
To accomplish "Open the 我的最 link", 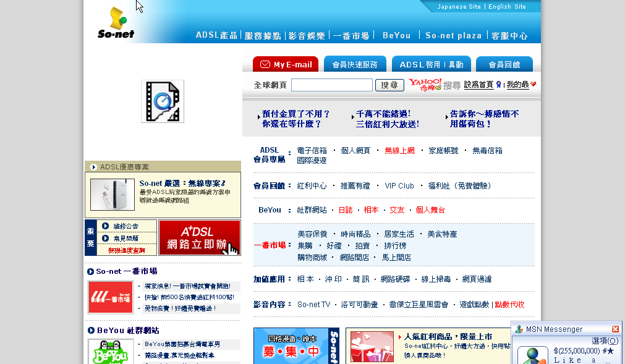I will click(518, 85).
